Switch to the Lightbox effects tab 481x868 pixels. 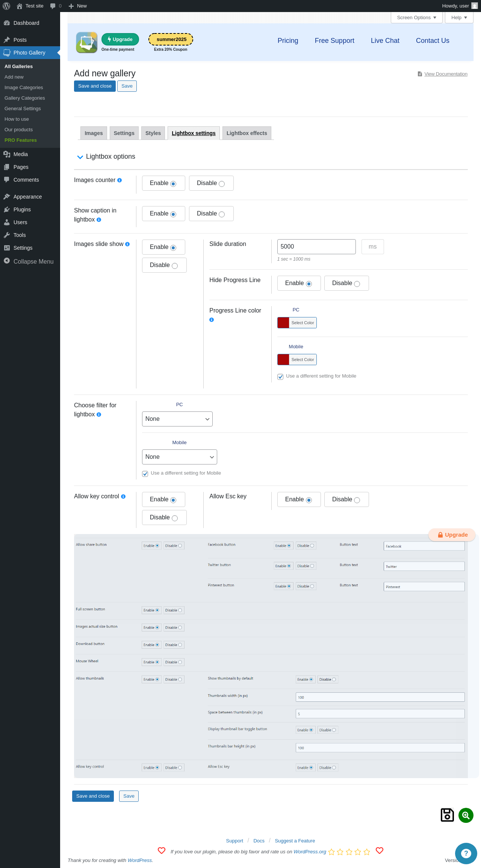247,133
